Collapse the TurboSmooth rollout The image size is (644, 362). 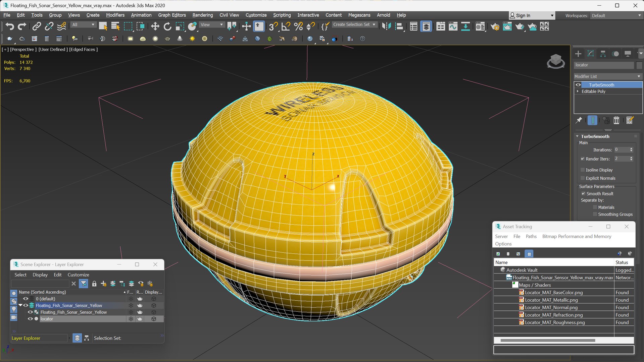(x=577, y=136)
